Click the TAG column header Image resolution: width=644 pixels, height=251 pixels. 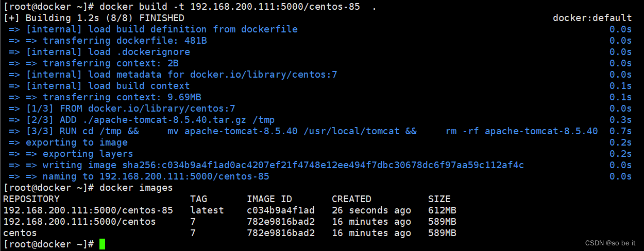coord(198,199)
